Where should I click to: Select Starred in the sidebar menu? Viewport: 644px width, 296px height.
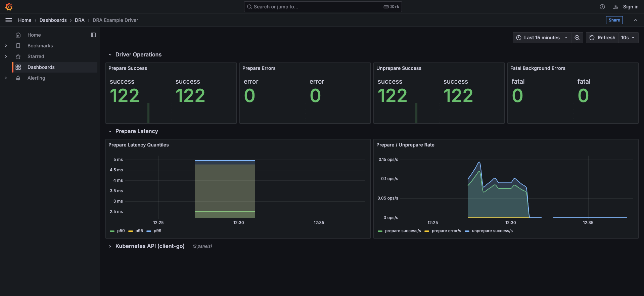(36, 56)
